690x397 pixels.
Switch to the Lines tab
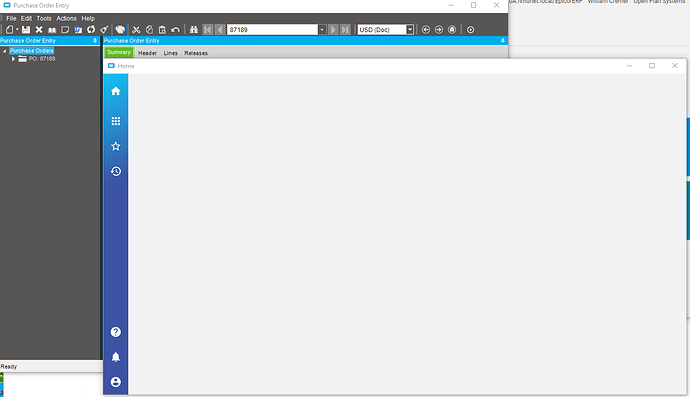[x=171, y=53]
